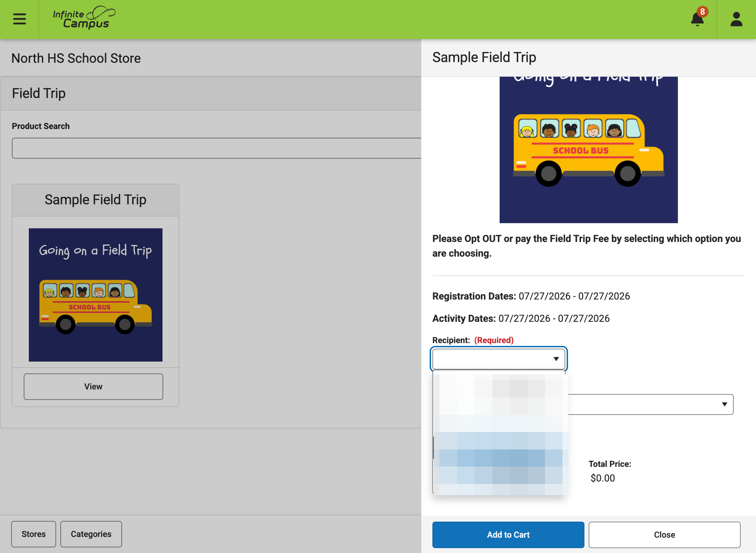
Task: Click the Activity Dates text
Action: click(x=521, y=318)
